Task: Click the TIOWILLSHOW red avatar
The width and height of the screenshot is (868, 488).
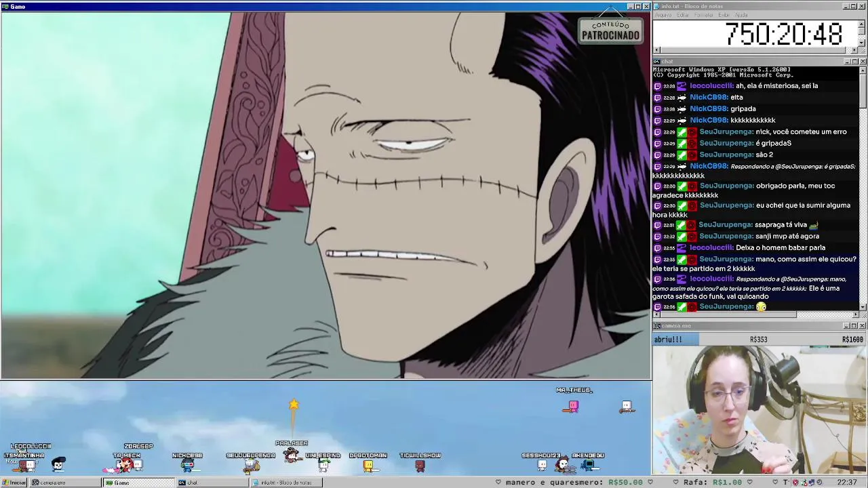Action: pyautogui.click(x=420, y=466)
